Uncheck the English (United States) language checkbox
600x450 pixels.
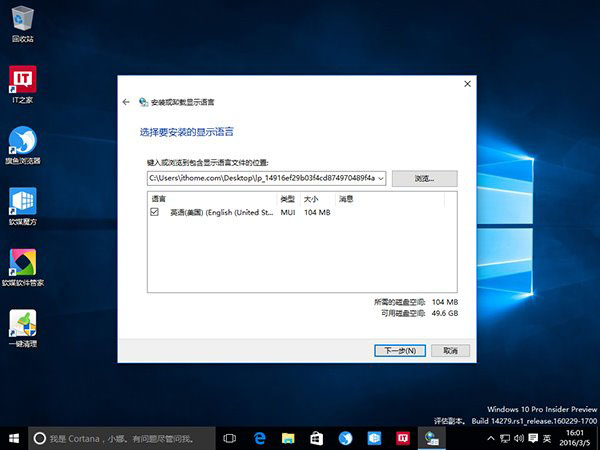click(x=155, y=212)
